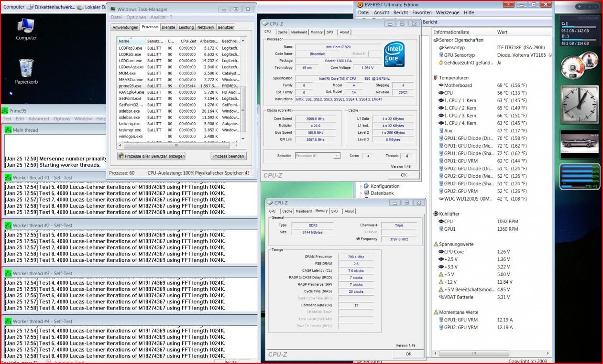Click the Prozess beenden button
This screenshot has width=603, height=364.
[x=229, y=156]
